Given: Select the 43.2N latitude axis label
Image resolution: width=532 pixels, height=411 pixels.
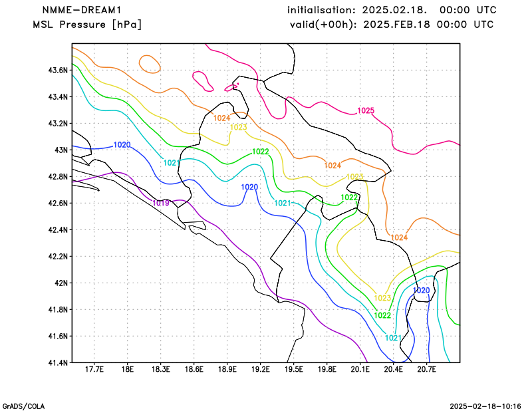Looking at the screenshot, I should click(x=59, y=124).
